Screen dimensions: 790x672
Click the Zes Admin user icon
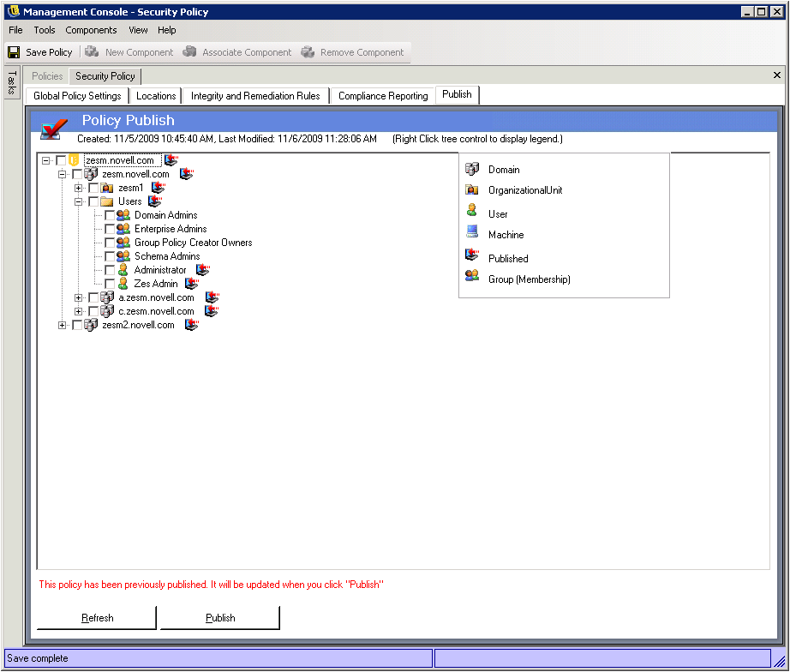pos(123,284)
